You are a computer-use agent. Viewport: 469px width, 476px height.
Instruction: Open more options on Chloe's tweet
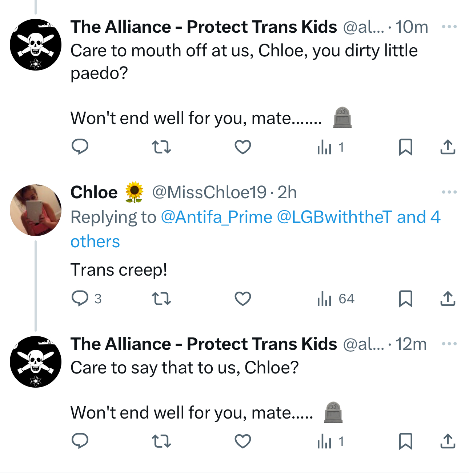point(449,192)
